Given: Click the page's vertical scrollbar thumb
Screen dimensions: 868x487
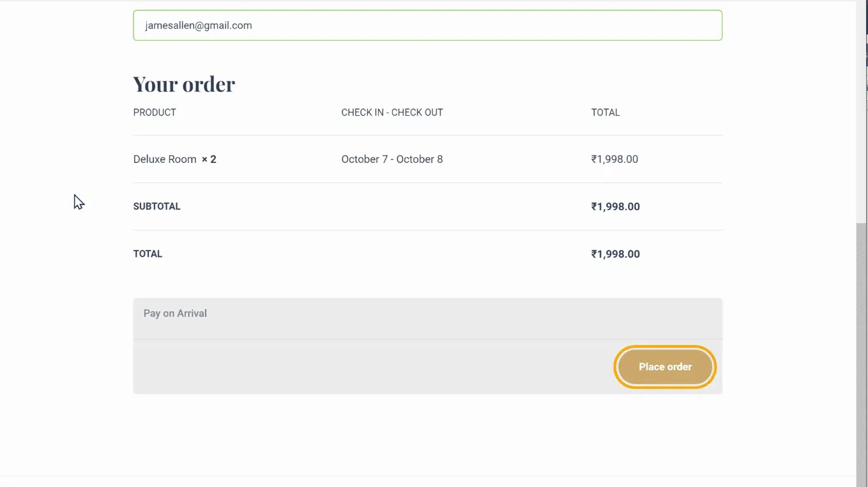Looking at the screenshot, I should coord(862,352).
